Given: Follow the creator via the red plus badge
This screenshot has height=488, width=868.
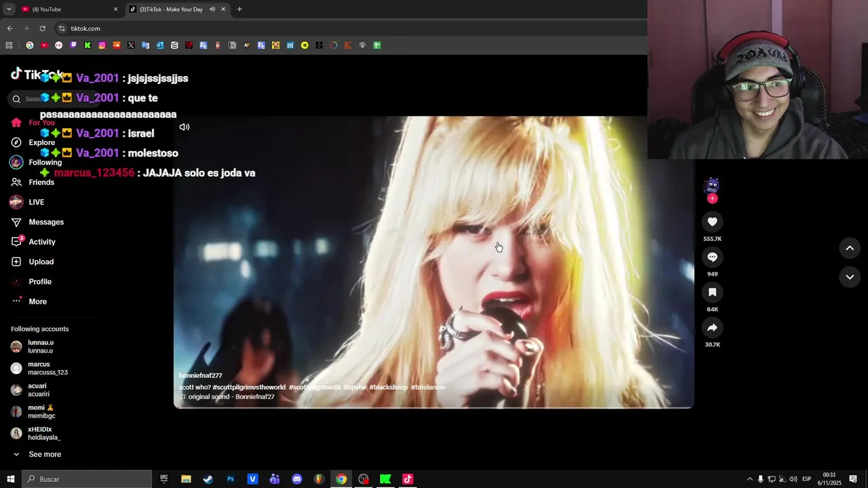Looking at the screenshot, I should [x=712, y=199].
